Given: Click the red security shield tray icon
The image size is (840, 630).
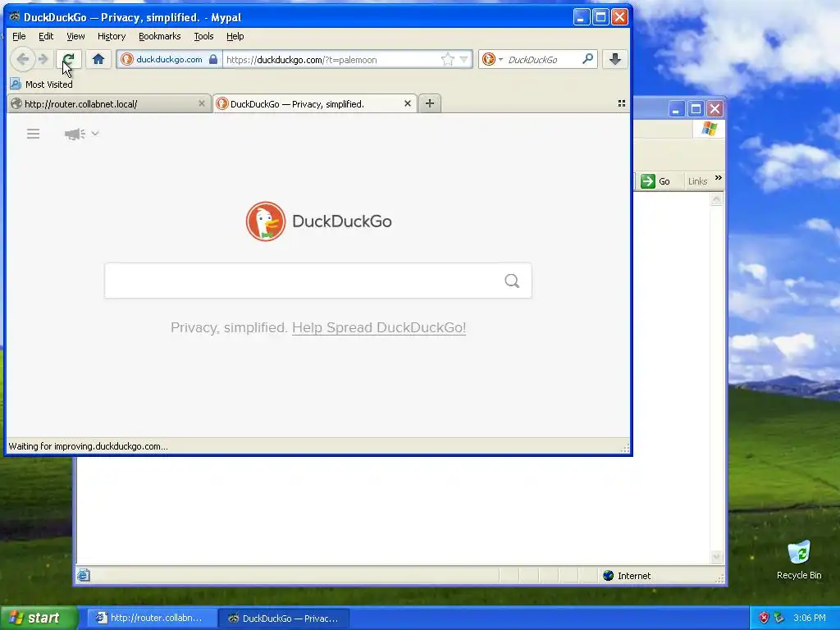Looking at the screenshot, I should pos(764,618).
